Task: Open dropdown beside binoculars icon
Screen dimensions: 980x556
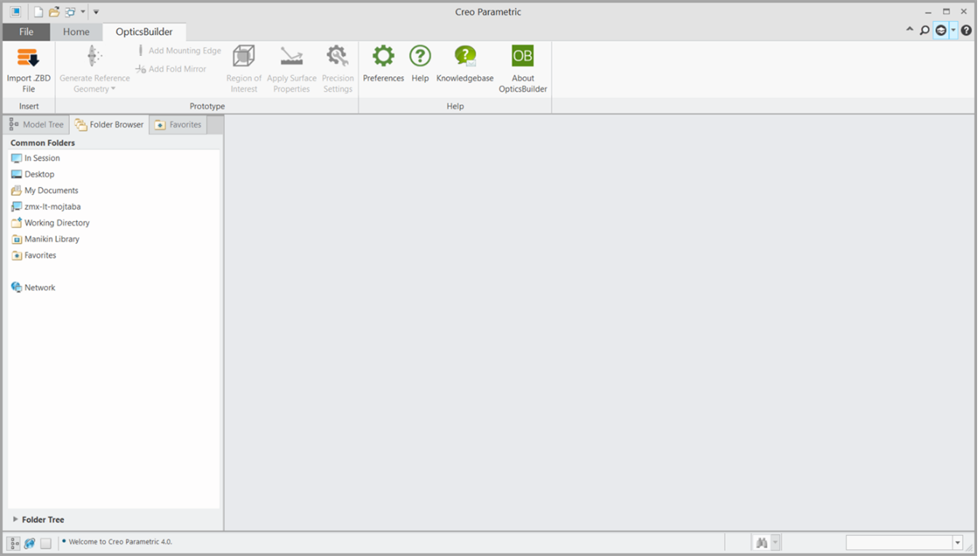Action: tap(776, 543)
